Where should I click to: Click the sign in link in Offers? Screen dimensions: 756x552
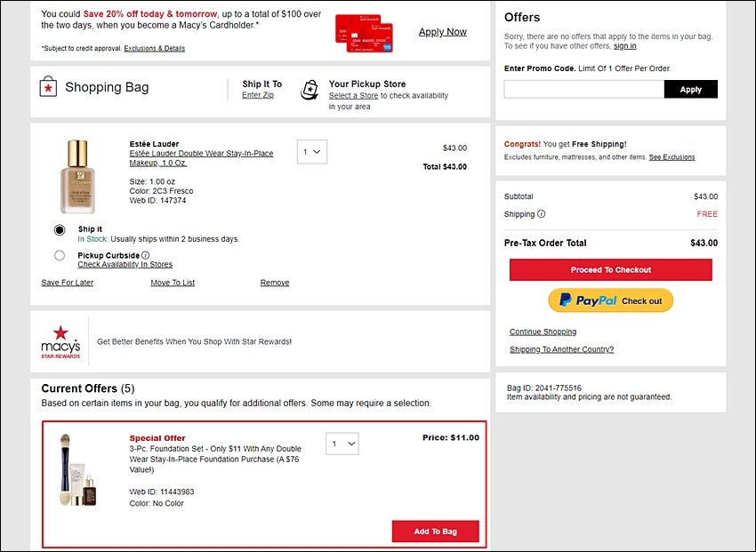click(x=625, y=45)
